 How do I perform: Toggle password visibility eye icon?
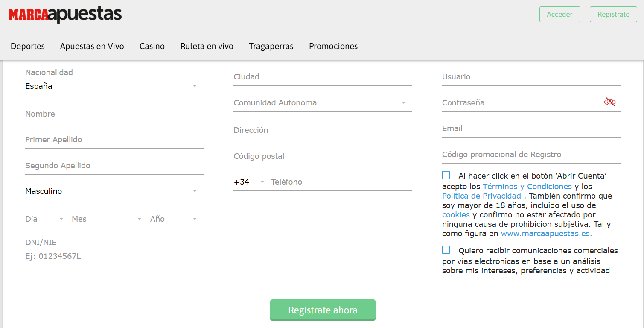click(610, 102)
